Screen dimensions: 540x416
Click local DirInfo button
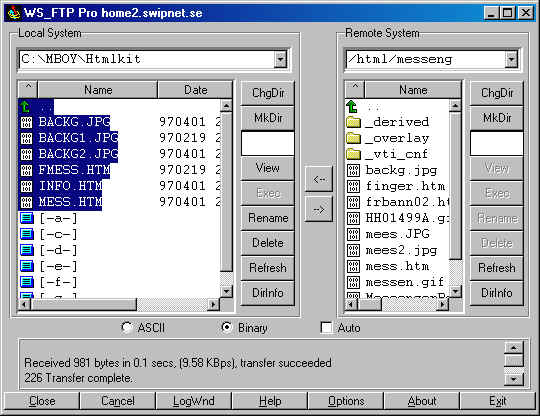268,293
